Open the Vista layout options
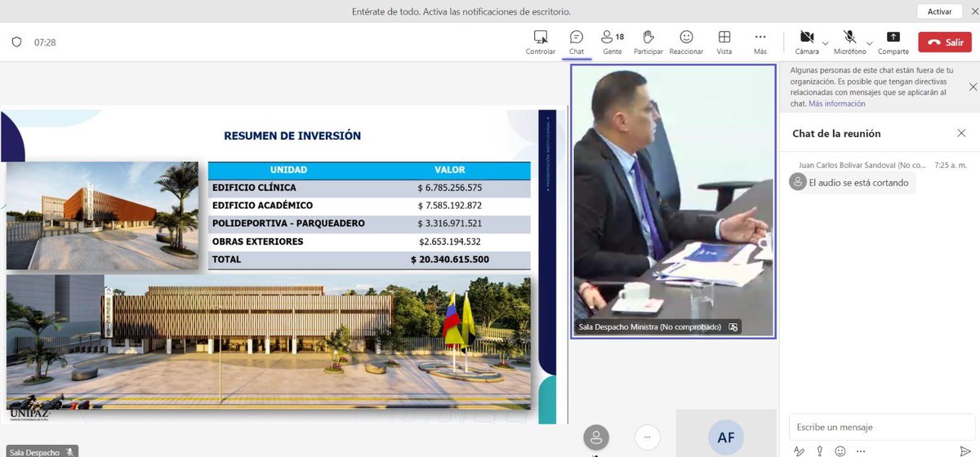 724,42
